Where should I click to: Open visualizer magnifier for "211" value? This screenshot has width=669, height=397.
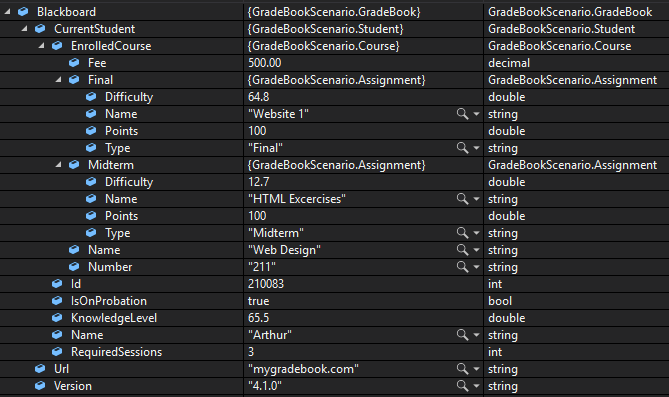(462, 267)
